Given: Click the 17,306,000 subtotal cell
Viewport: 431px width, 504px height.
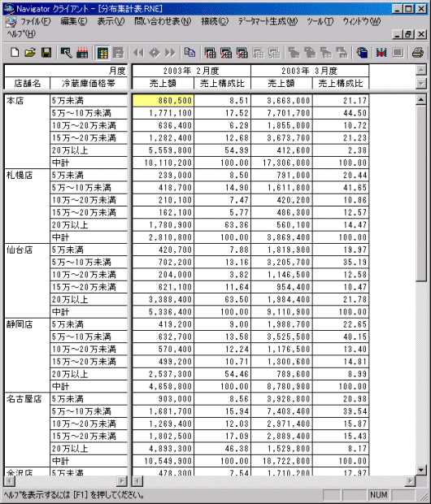Looking at the screenshot, I should (281, 163).
